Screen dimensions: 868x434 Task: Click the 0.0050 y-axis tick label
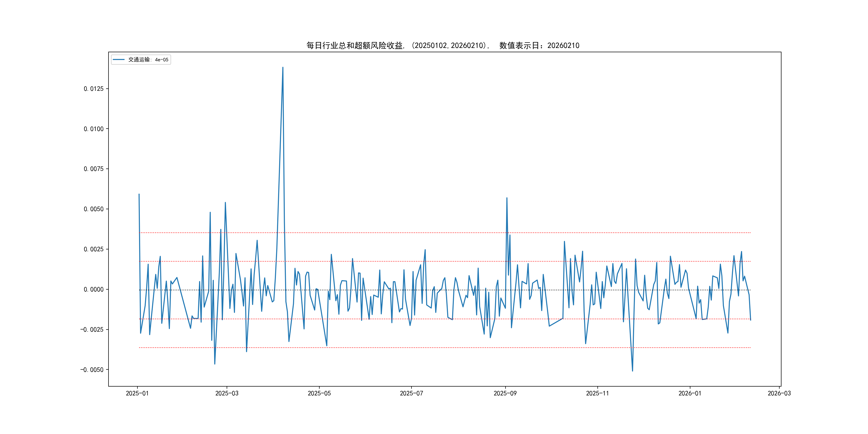[x=93, y=209]
